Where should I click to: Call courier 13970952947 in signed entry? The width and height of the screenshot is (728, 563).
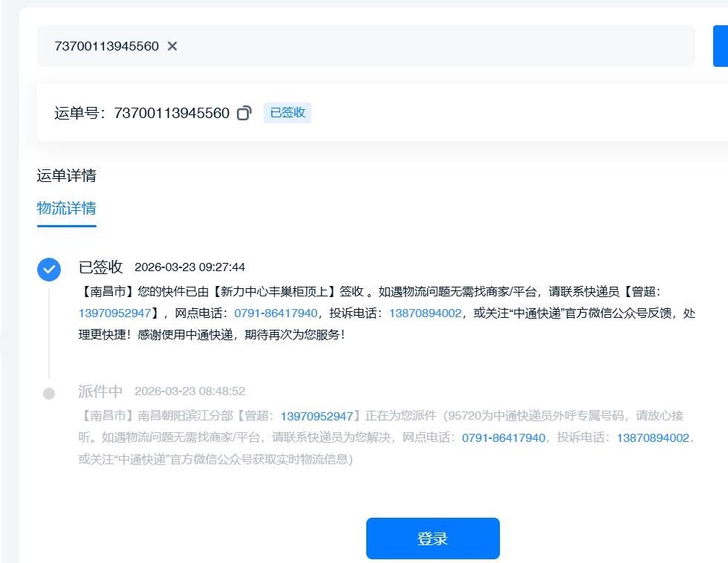pos(114,313)
